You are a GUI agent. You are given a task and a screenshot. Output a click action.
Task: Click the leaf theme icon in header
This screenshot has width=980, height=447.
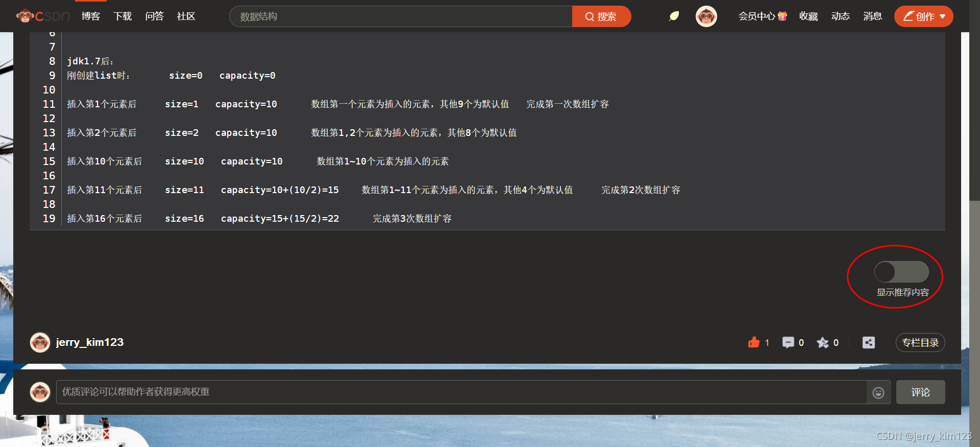(674, 16)
